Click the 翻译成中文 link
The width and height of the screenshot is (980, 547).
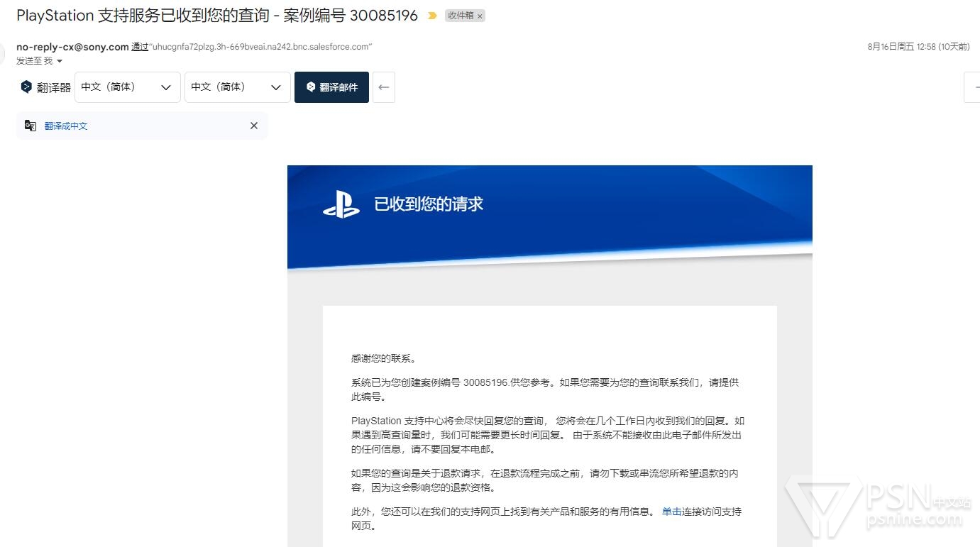point(66,126)
